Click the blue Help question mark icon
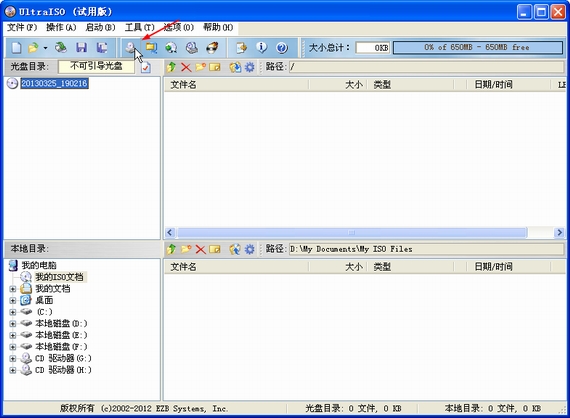570x418 pixels. click(282, 48)
